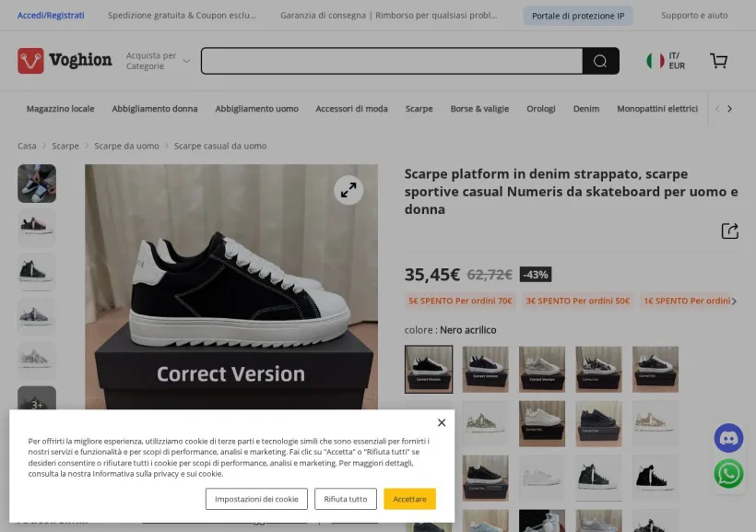The width and height of the screenshot is (756, 532).
Task: Select beige sneaker swatch end of second row
Action: [656, 423]
